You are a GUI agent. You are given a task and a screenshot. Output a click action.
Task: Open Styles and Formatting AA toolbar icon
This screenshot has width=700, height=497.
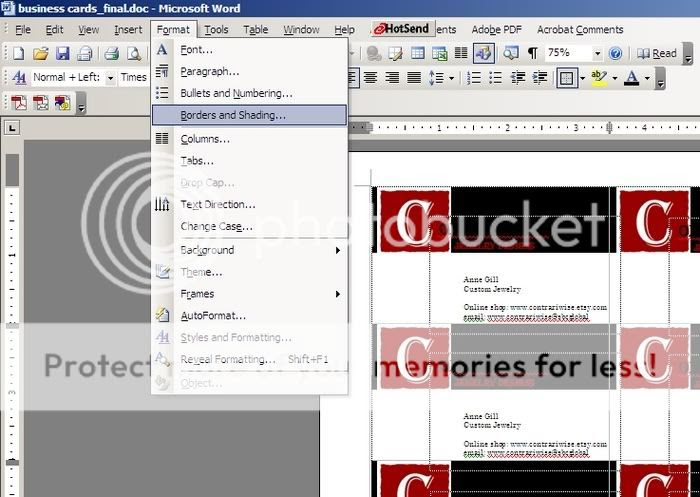19,77
